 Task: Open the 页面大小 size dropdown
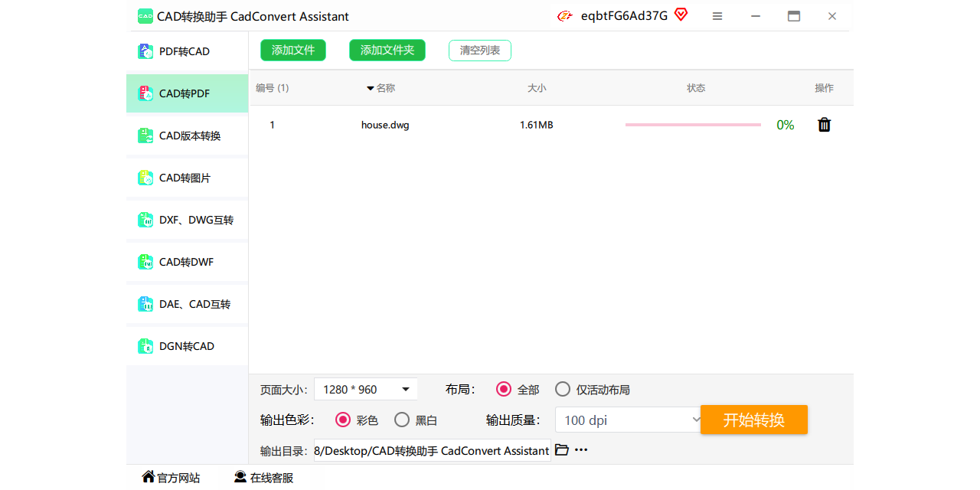pos(366,389)
